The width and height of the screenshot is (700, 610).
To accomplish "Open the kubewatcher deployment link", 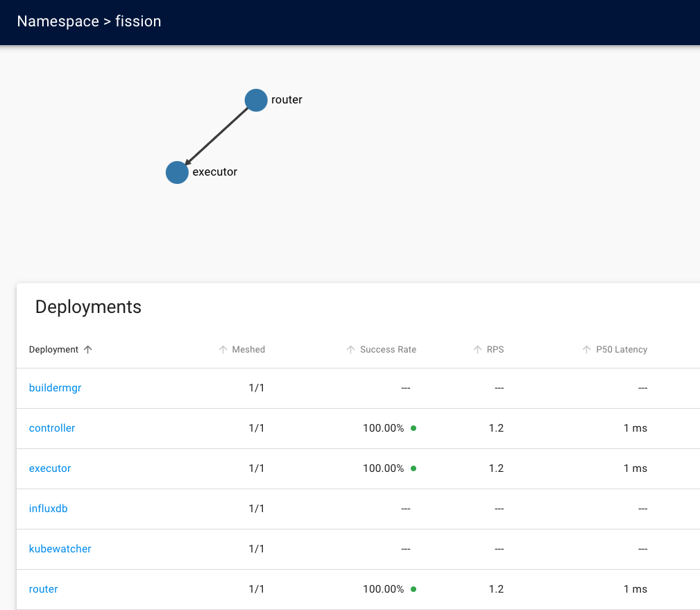I will [x=60, y=549].
